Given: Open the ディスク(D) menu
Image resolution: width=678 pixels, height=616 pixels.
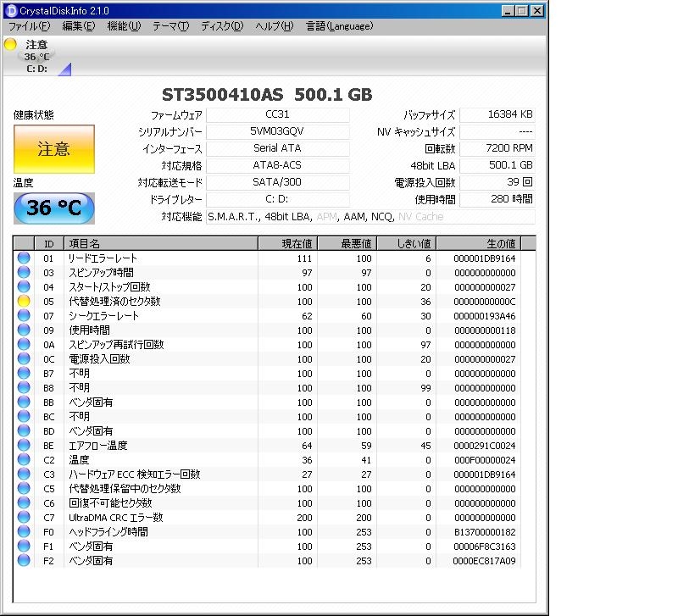Looking at the screenshot, I should click(222, 26).
